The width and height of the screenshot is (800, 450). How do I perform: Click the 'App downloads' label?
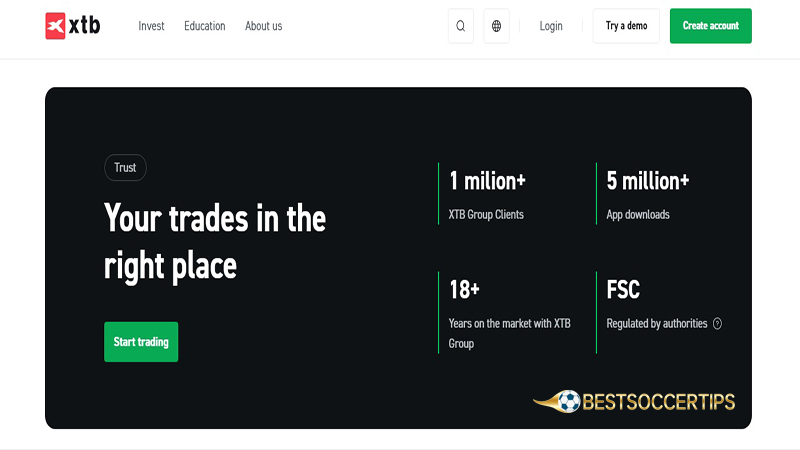[x=638, y=215]
